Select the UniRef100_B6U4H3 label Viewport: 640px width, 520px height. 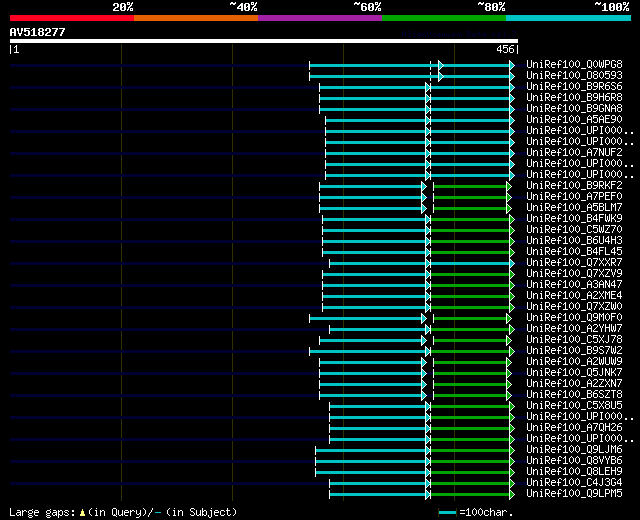[574, 240]
